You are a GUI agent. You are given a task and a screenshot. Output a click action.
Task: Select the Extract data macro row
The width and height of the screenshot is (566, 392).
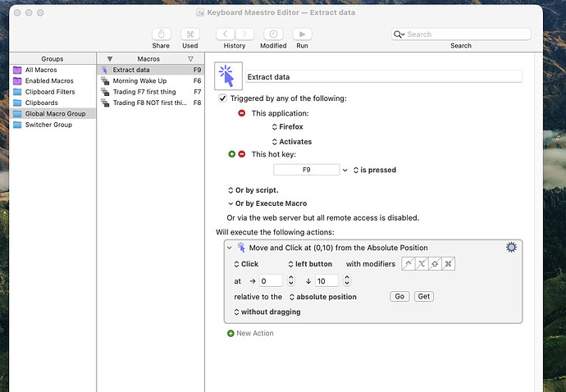tap(151, 70)
